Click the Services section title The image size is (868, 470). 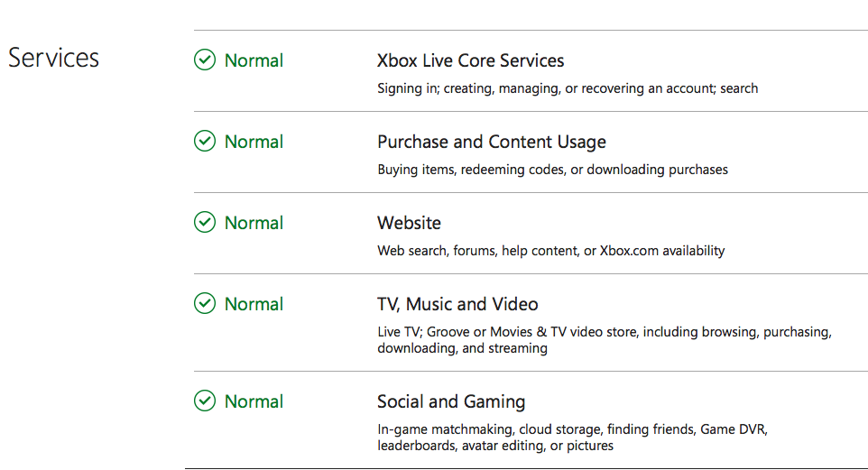[x=54, y=58]
